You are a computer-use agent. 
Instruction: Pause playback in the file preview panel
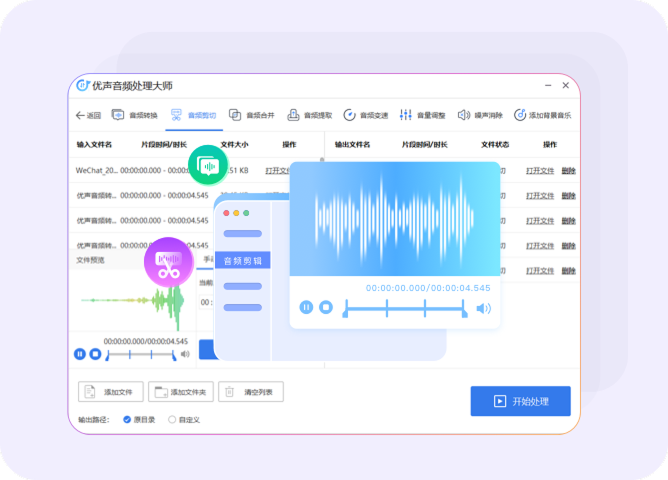pyautogui.click(x=80, y=354)
